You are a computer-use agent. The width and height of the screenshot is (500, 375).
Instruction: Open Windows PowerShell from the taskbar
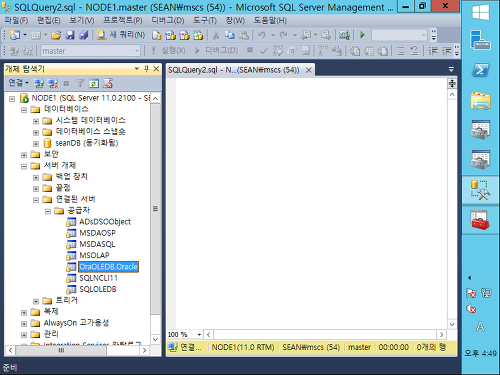coord(480,71)
